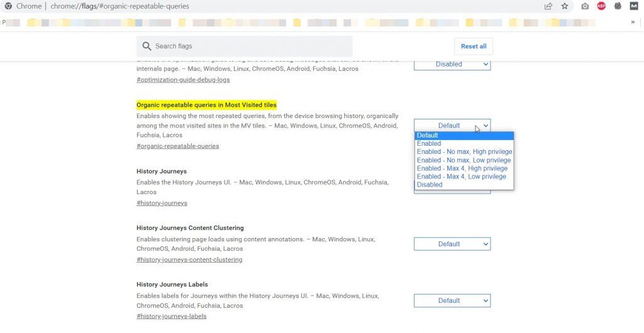Click the History Journeys Content Clustering heading

[190, 228]
